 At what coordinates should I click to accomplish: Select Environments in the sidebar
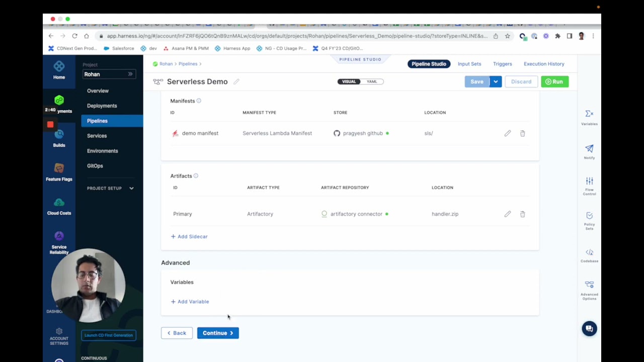tap(102, 151)
